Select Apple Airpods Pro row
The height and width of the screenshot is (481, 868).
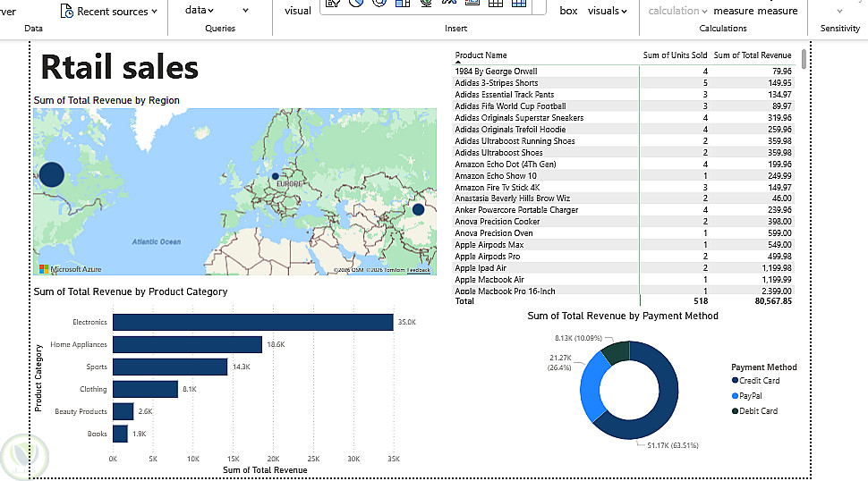point(623,256)
